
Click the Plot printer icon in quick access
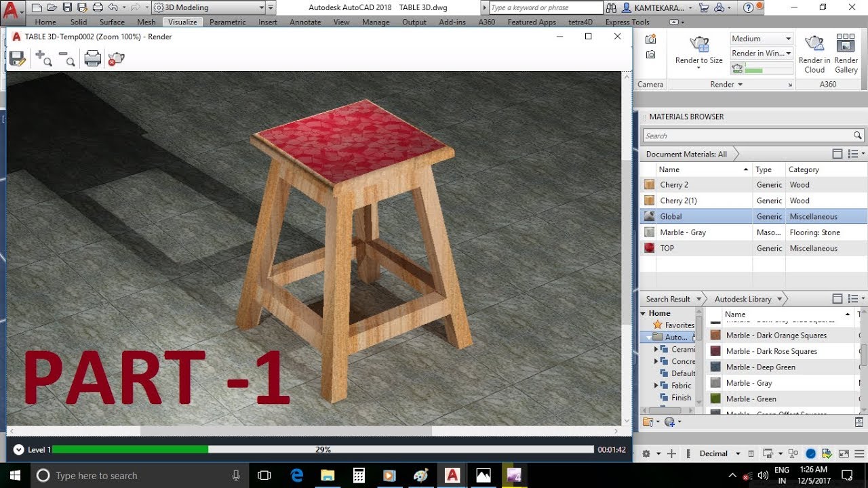[98, 7]
